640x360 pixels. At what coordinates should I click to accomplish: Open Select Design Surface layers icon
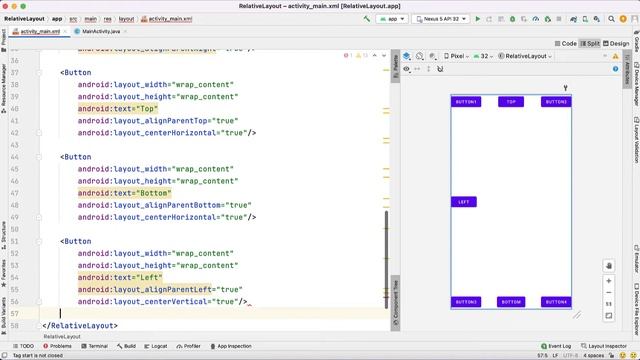point(407,56)
